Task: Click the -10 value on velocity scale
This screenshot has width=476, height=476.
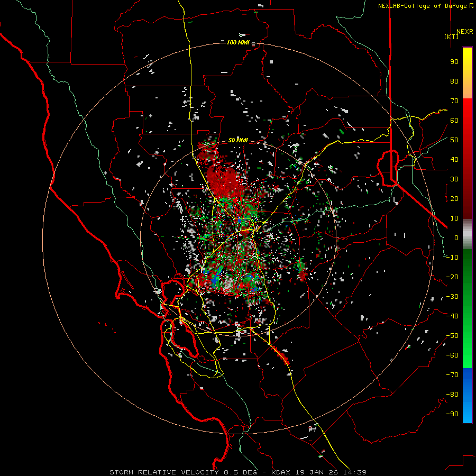Action: [452, 258]
